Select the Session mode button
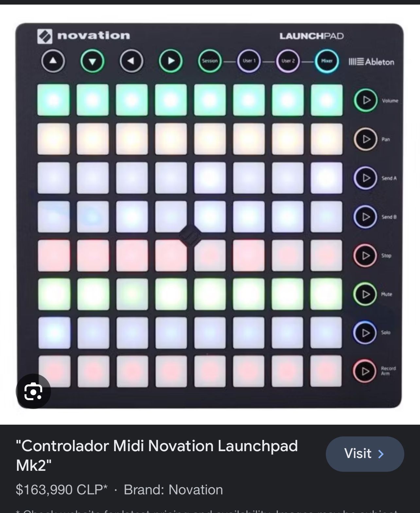Image resolution: width=420 pixels, height=513 pixels. tap(210, 61)
